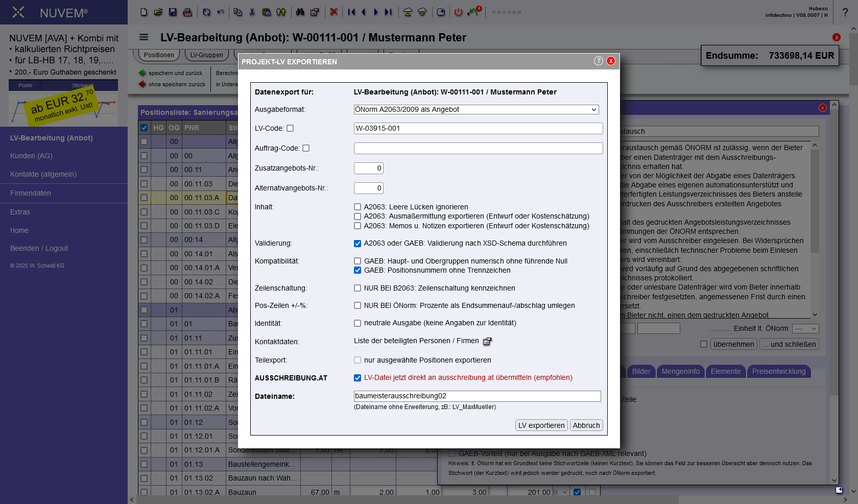The image size is (858, 504).
Task: Switch to Preisentwicklung tab
Action: [x=779, y=371]
